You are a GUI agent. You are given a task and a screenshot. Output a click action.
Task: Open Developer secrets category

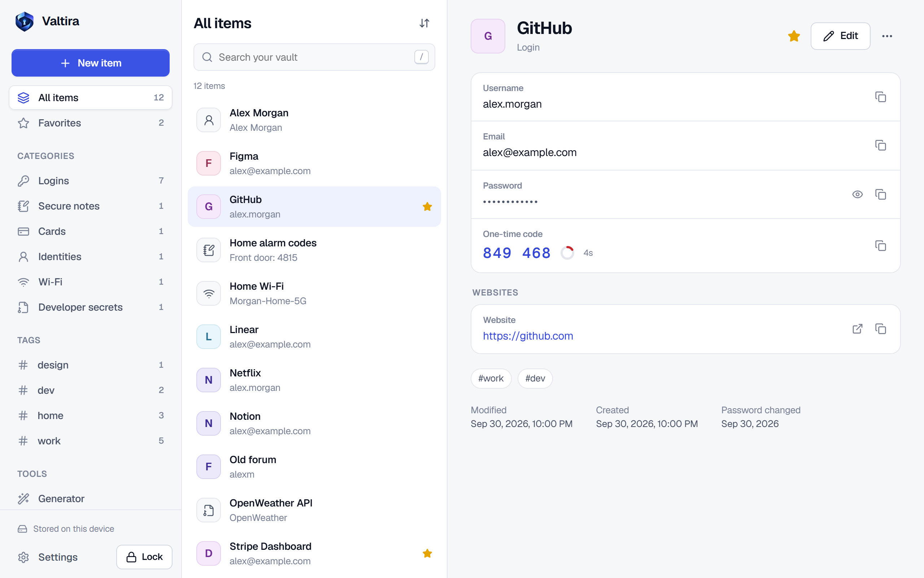[91, 307]
